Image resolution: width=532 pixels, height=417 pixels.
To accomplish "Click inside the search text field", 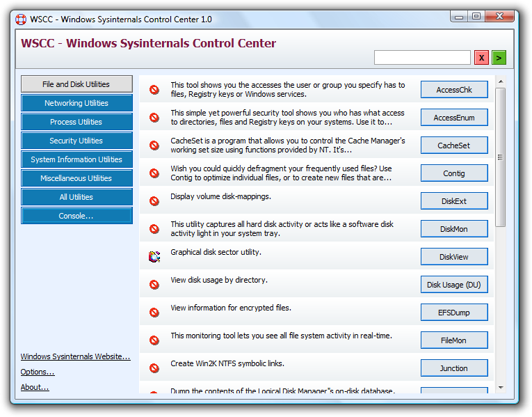I will (x=422, y=58).
